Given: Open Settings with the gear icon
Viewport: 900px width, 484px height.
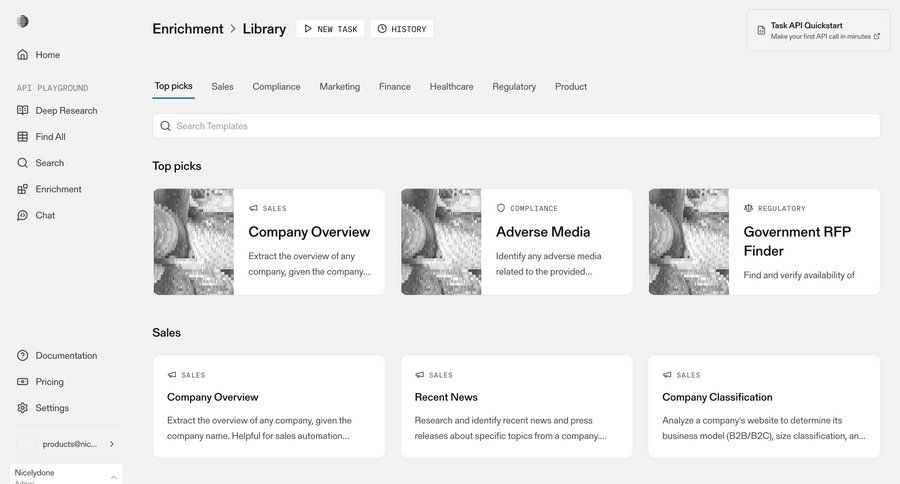Looking at the screenshot, I should tap(23, 408).
